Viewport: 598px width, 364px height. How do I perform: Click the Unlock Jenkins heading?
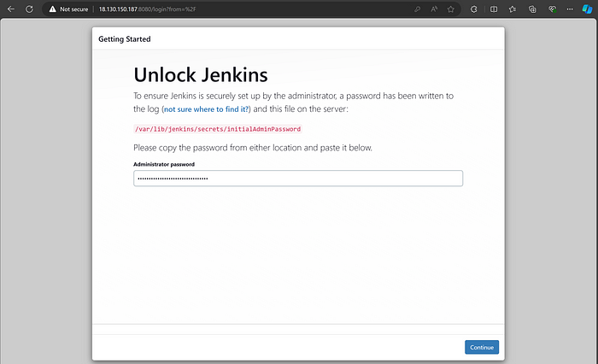(x=201, y=74)
